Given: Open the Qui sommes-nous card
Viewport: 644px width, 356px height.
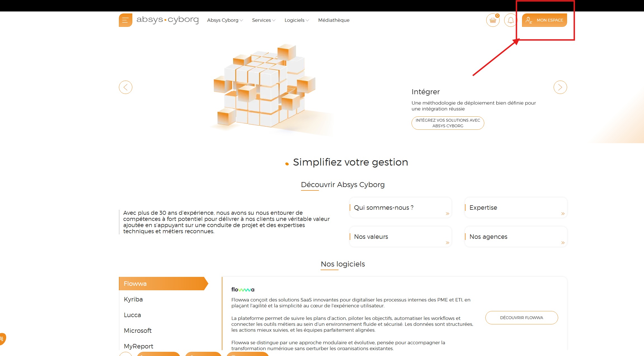Looking at the screenshot, I should pos(400,208).
